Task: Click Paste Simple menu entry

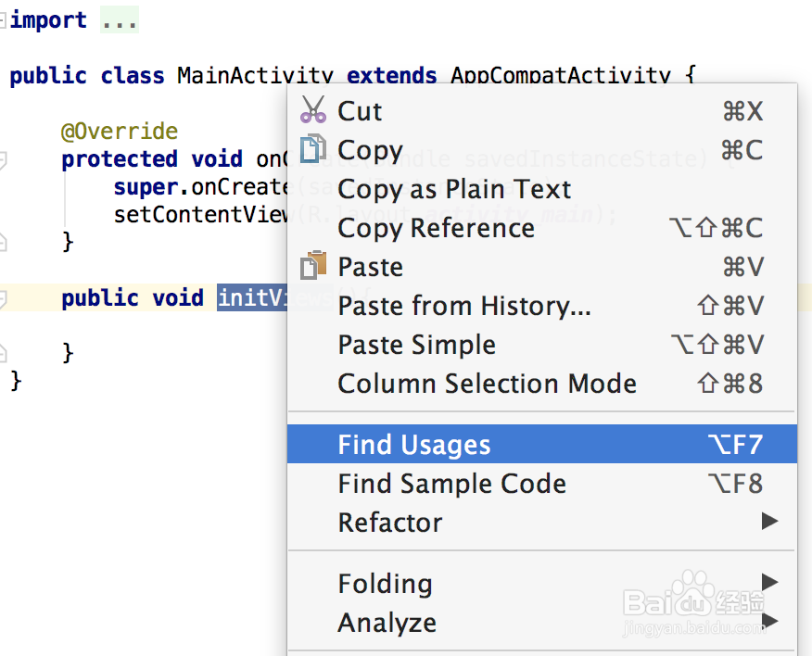Action: coord(416,345)
